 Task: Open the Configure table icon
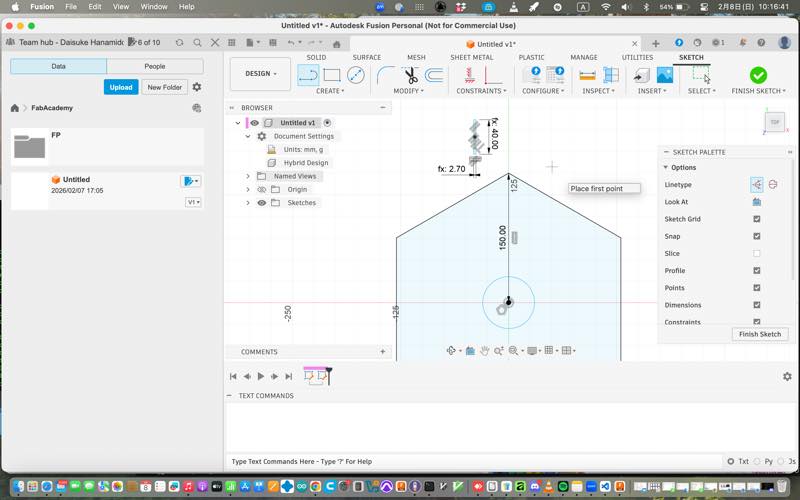[x=555, y=75]
